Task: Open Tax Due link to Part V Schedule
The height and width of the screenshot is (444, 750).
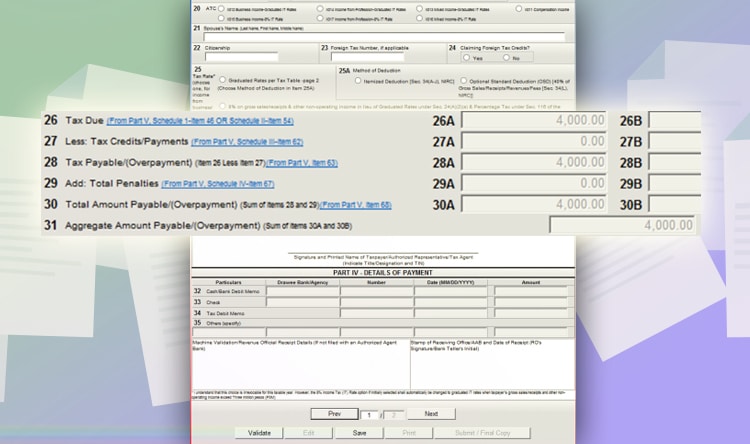Action: (x=200, y=120)
